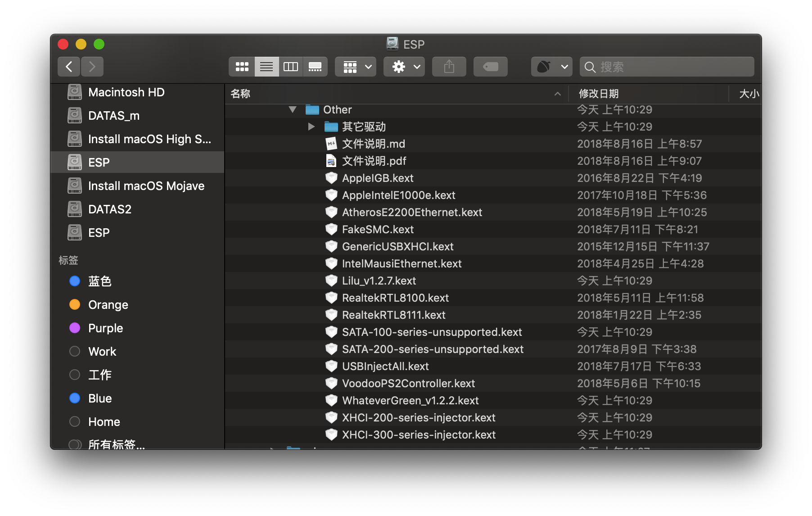Select XHCI-300-series-injector.kext file name
Viewport: 812px width, 516px height.
(419, 435)
